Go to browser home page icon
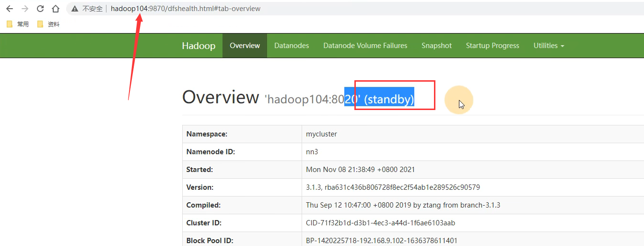The height and width of the screenshot is (246, 644). [x=56, y=9]
